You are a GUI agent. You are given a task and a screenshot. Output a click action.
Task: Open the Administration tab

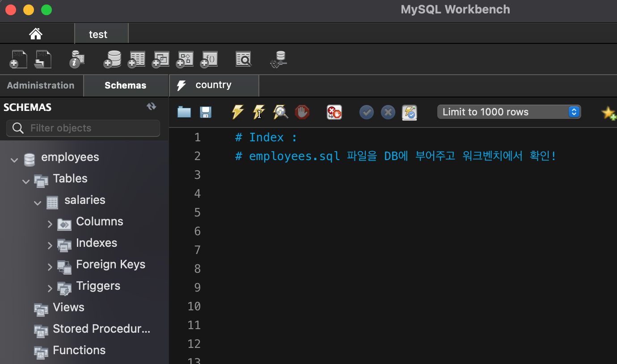[x=41, y=85]
